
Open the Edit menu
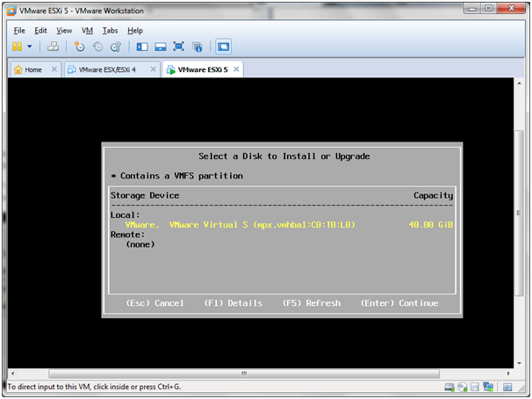[40, 31]
